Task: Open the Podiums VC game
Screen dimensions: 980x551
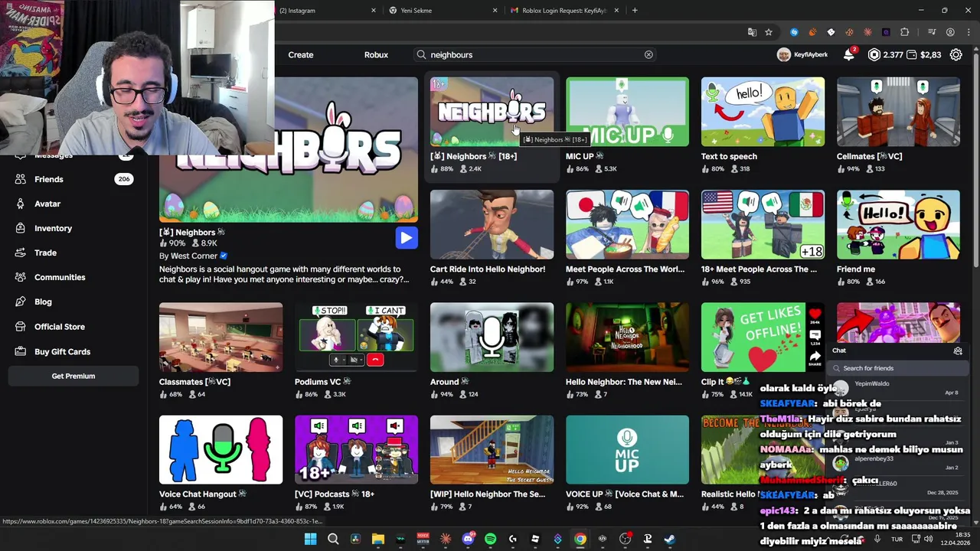Action: (356, 337)
